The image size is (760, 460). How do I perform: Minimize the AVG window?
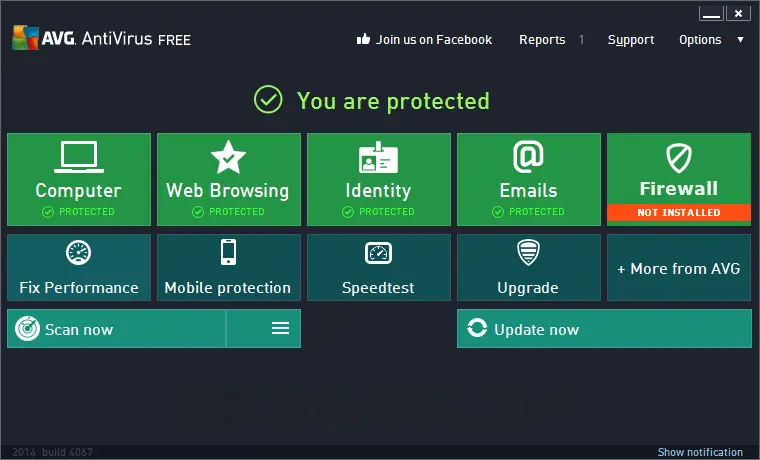coord(711,14)
